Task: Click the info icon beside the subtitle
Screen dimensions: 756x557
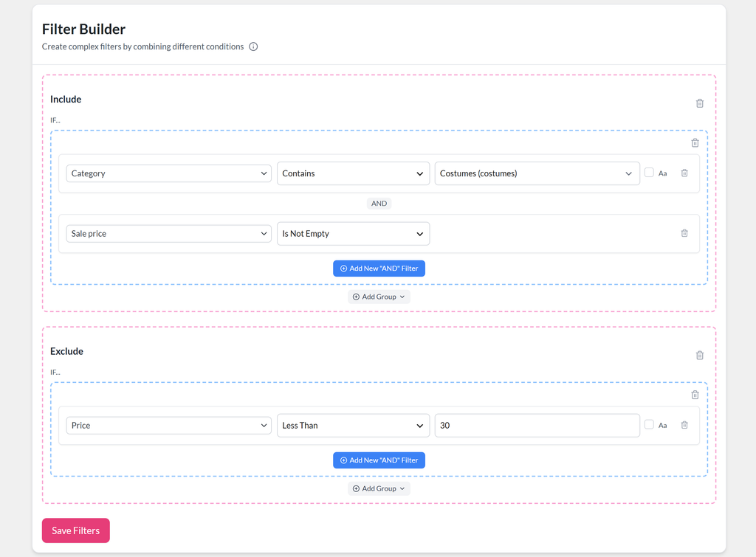Action: [253, 46]
